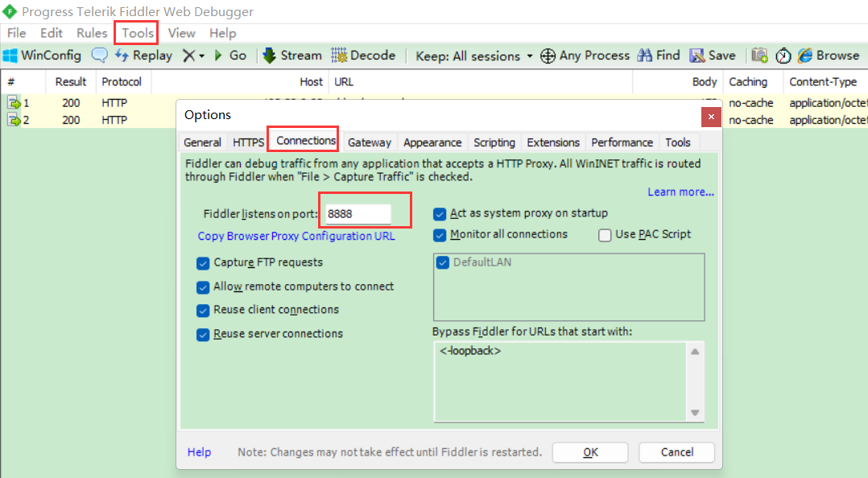
Task: Switch to the Gateway tab
Action: (370, 142)
